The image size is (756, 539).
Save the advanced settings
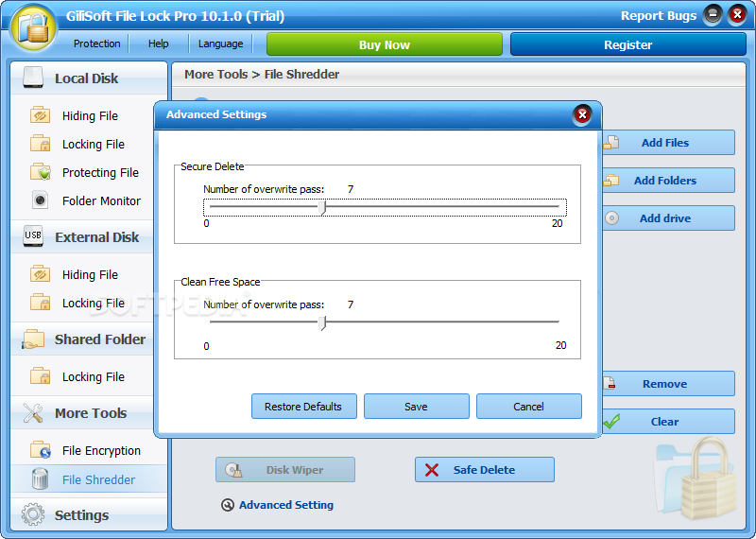pos(416,407)
